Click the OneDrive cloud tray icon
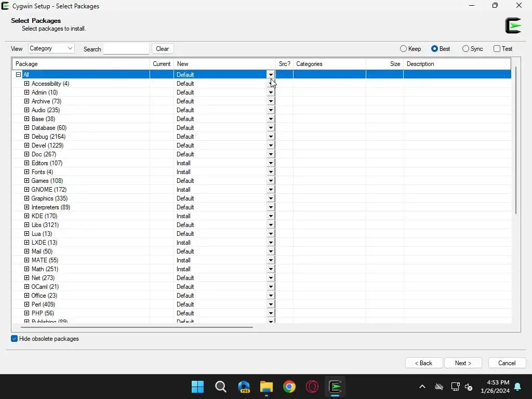This screenshot has height=399, width=532. 439,387
